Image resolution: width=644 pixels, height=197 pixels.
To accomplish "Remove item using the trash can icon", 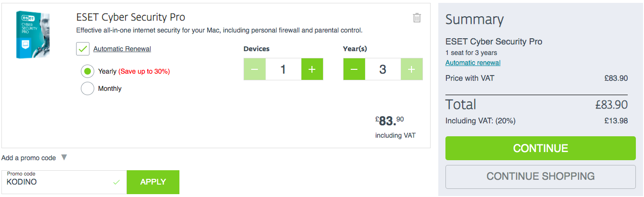I will point(417,18).
